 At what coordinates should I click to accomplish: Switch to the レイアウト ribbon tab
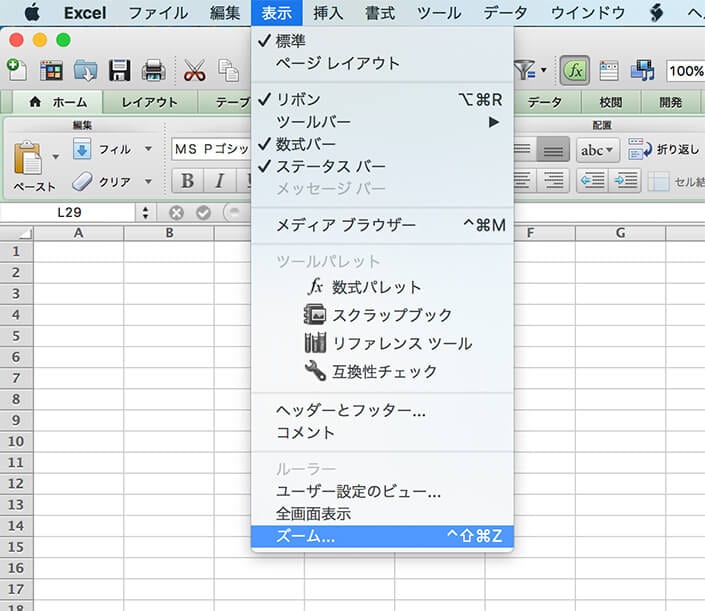pos(150,103)
